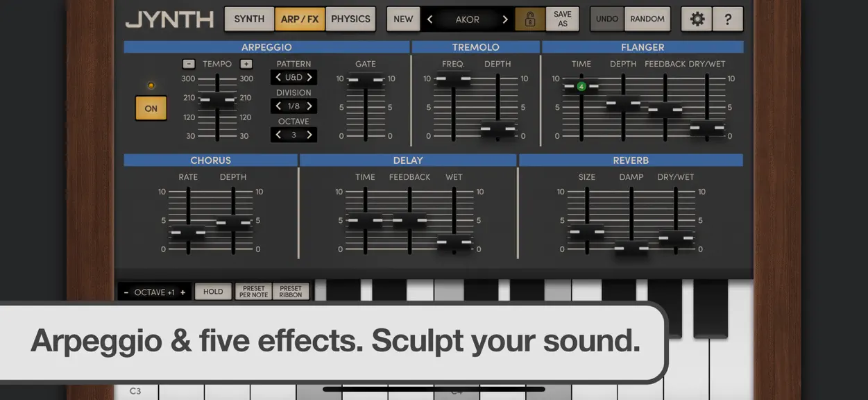The width and height of the screenshot is (868, 400).
Task: Click the reverb DRY/WET slider handle
Action: tap(676, 238)
